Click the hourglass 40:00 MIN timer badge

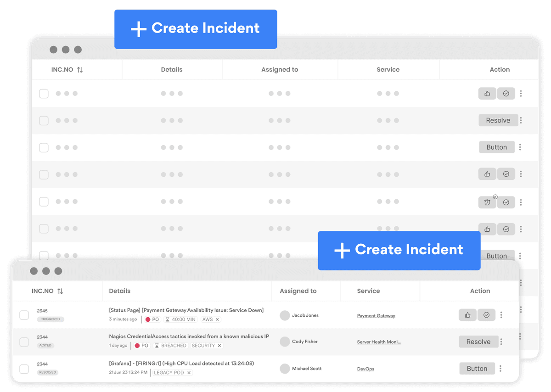coord(180,319)
